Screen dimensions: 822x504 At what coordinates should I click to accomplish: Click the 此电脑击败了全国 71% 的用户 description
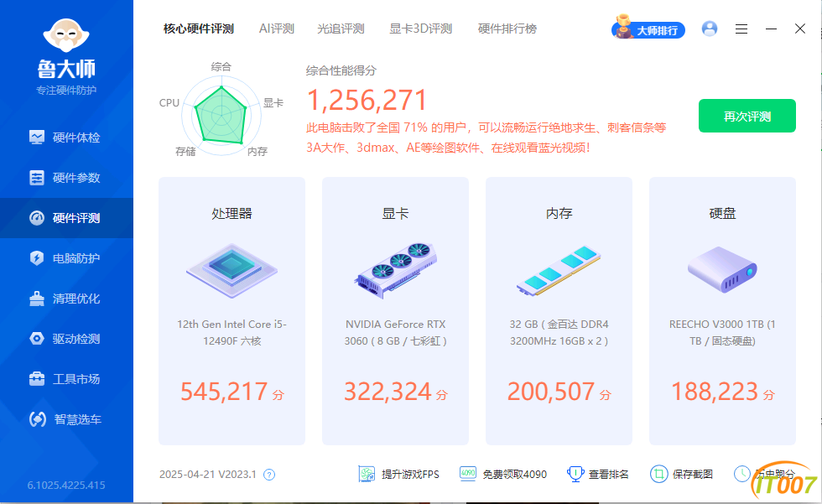click(486, 138)
